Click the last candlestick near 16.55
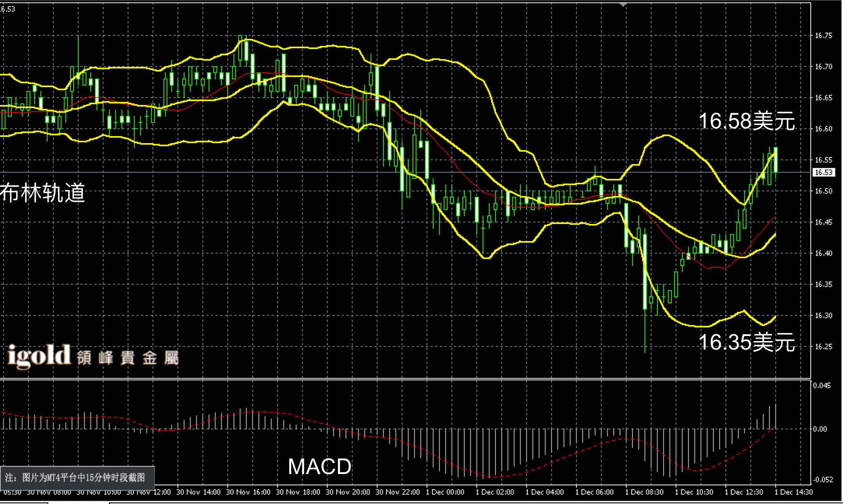 tap(776, 160)
